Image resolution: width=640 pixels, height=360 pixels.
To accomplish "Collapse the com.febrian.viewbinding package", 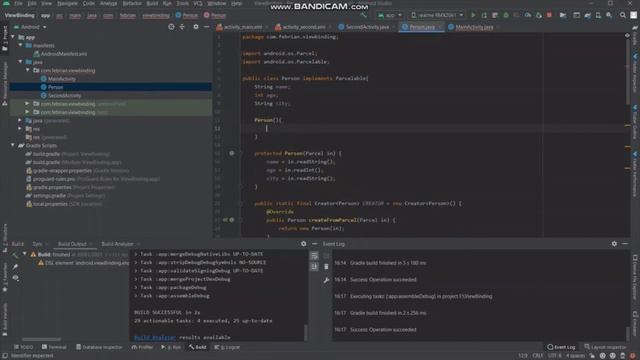I will [28, 70].
